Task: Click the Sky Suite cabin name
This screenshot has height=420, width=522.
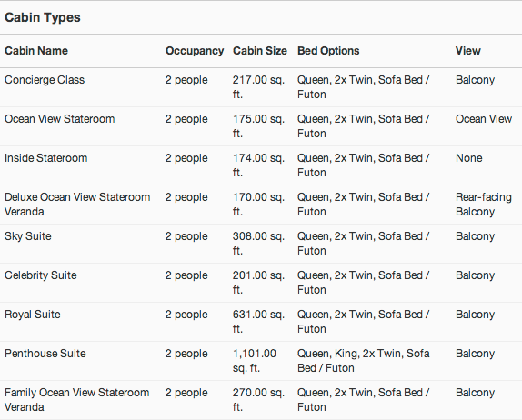Action: pos(28,236)
